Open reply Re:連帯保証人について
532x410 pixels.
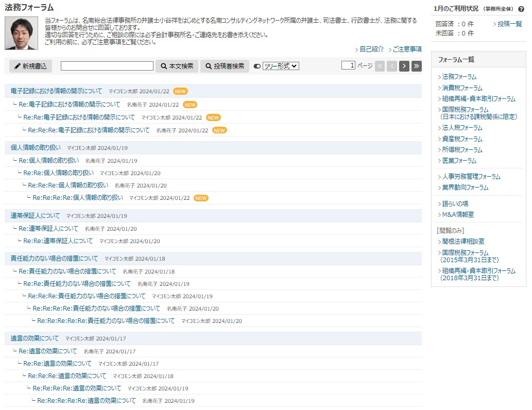click(x=48, y=229)
